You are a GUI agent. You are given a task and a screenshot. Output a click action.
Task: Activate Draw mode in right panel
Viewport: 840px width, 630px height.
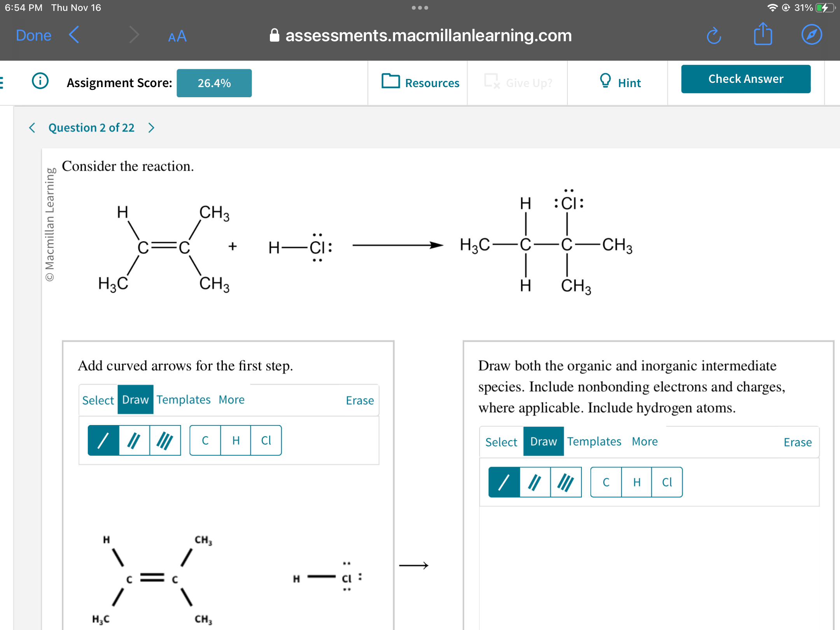point(543,441)
